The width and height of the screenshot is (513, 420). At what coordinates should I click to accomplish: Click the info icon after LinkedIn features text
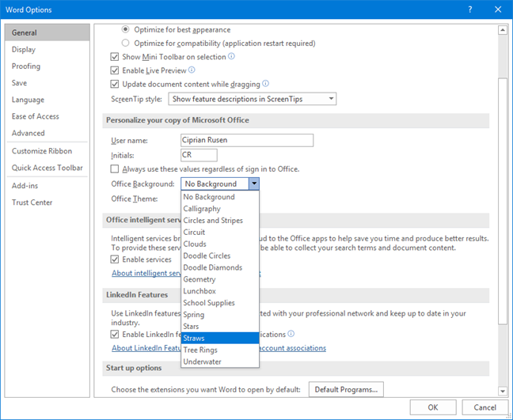point(291,334)
